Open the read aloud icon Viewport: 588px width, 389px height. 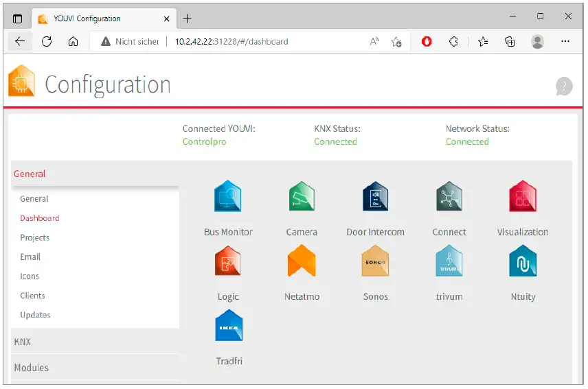coord(374,41)
